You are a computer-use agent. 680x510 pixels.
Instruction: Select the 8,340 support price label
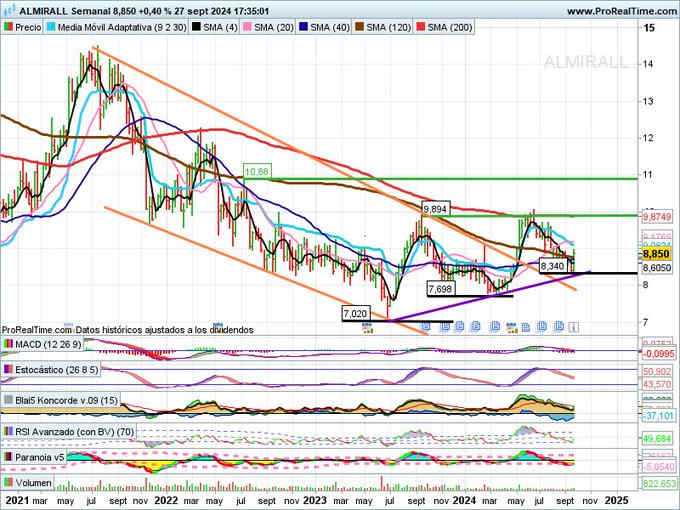(552, 266)
